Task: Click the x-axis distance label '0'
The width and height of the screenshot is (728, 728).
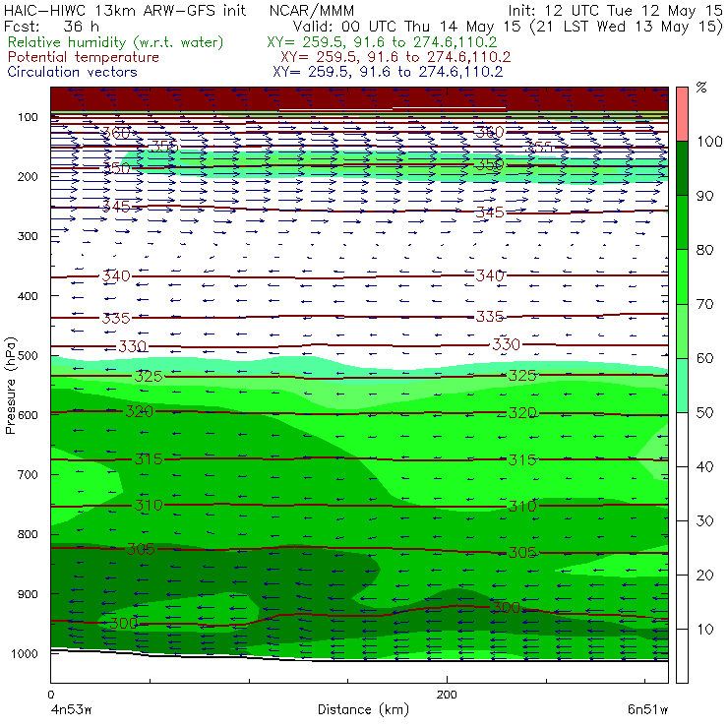Action: coord(51,695)
